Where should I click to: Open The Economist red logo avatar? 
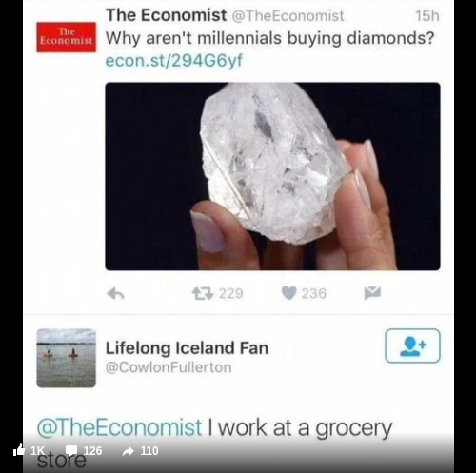pyautogui.click(x=66, y=37)
